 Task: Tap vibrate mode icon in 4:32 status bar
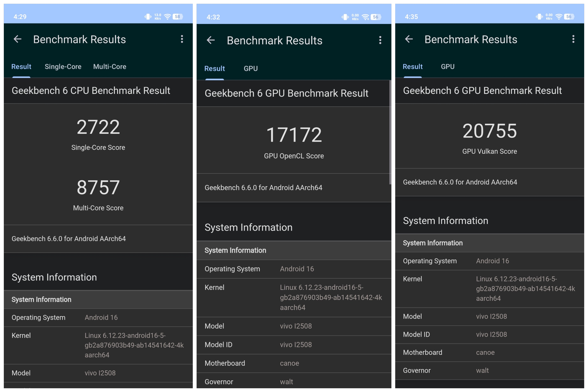point(345,17)
